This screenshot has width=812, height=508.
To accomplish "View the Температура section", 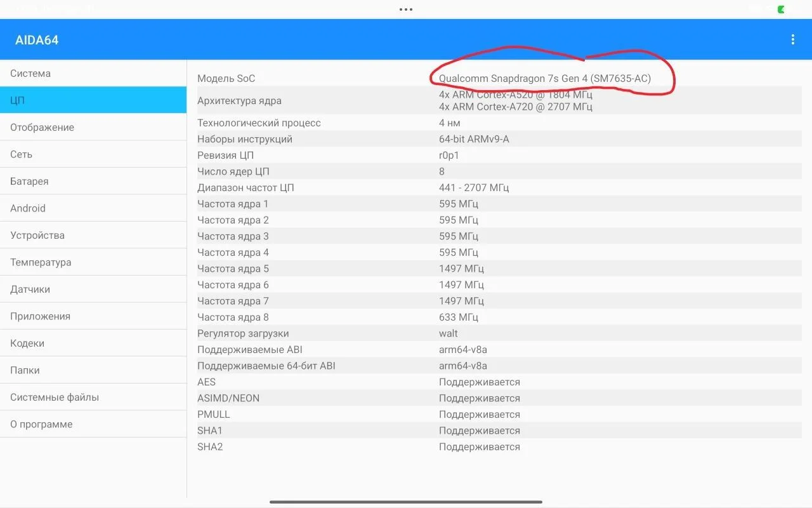I will pyautogui.click(x=93, y=262).
